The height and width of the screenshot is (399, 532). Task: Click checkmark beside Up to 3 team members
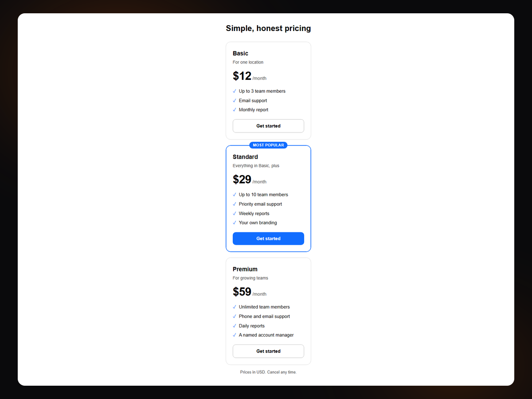click(235, 91)
